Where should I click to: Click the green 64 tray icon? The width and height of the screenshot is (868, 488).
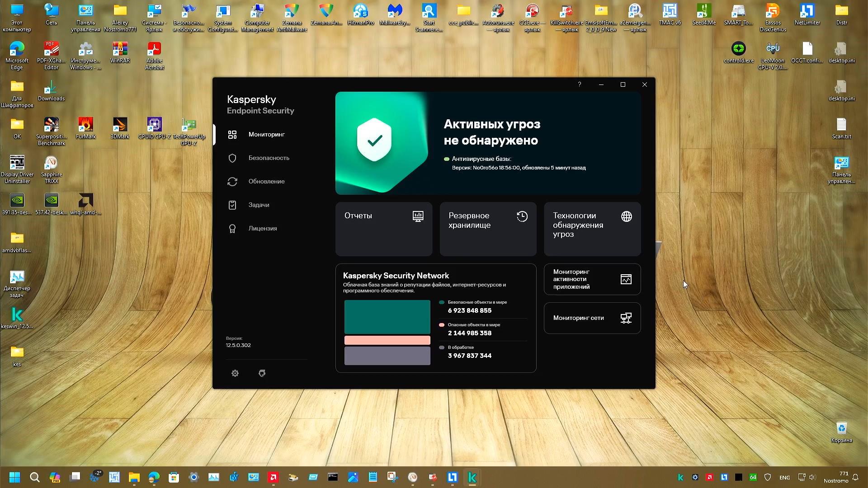(753, 477)
